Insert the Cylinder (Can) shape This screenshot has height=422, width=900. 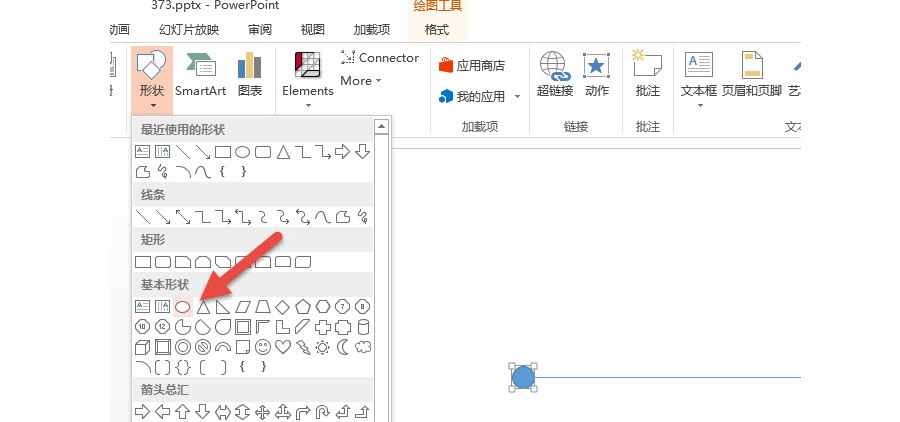(x=363, y=327)
